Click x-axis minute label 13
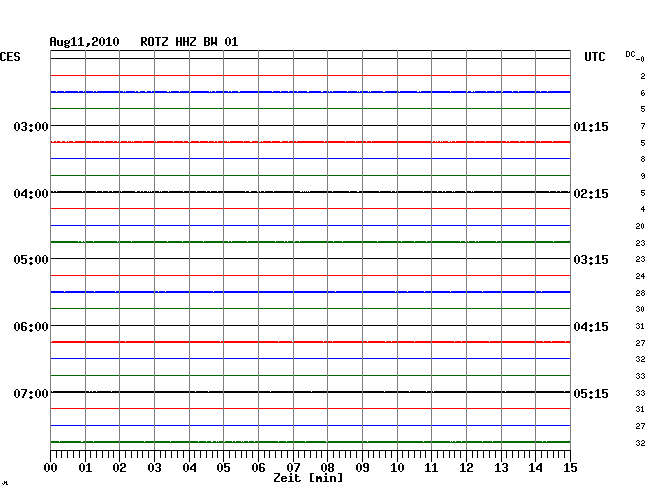The width and height of the screenshot is (650, 494). point(501,468)
